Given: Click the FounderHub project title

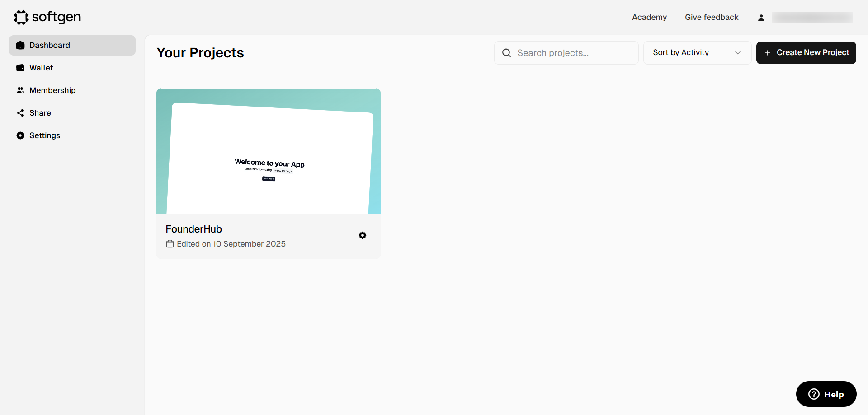Looking at the screenshot, I should (x=194, y=229).
